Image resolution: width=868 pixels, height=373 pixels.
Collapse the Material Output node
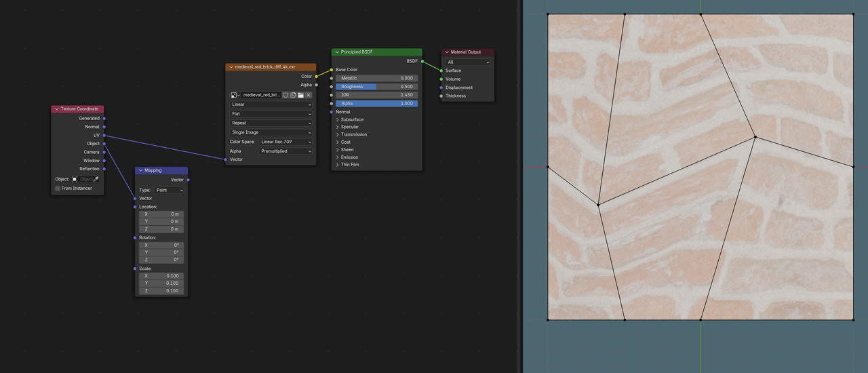click(446, 52)
